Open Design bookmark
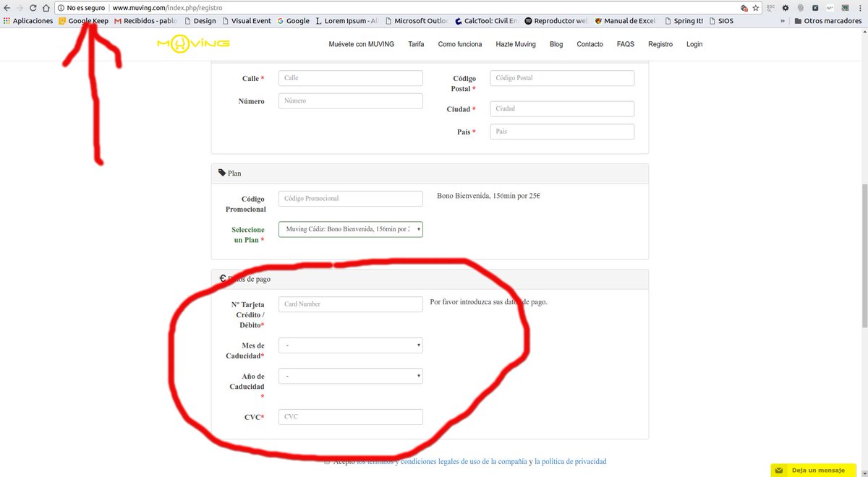868x477 pixels. click(200, 21)
